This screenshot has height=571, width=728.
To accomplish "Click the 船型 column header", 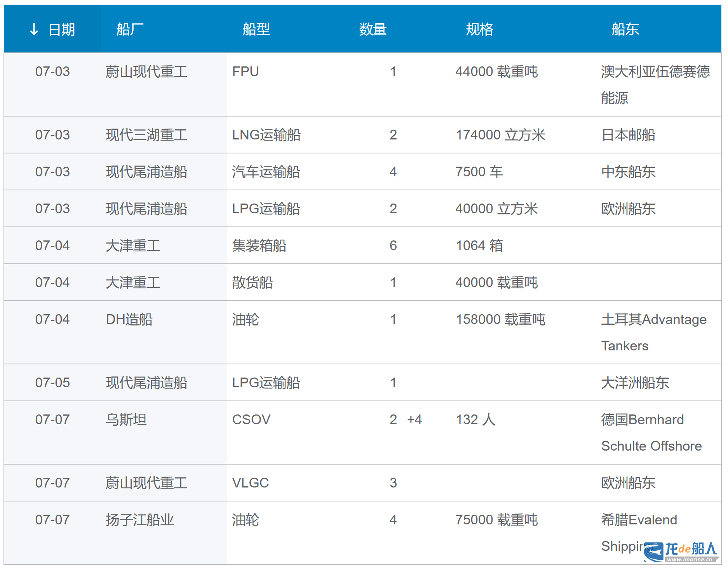I will [256, 30].
